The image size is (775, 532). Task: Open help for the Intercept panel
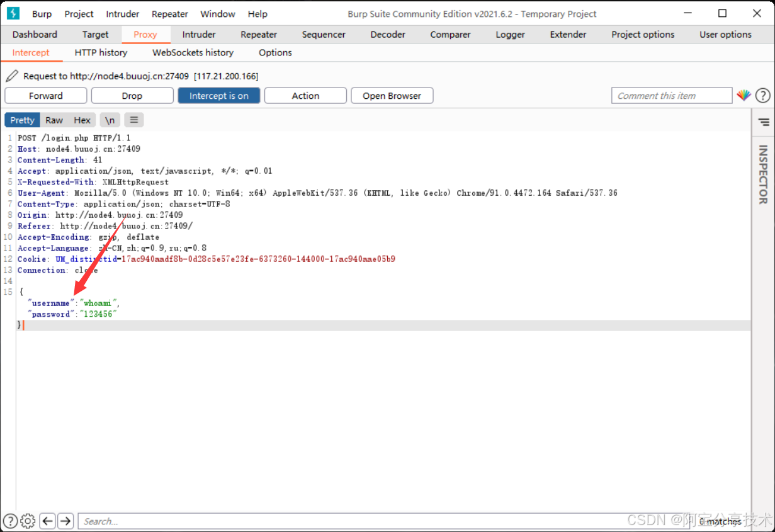click(763, 96)
